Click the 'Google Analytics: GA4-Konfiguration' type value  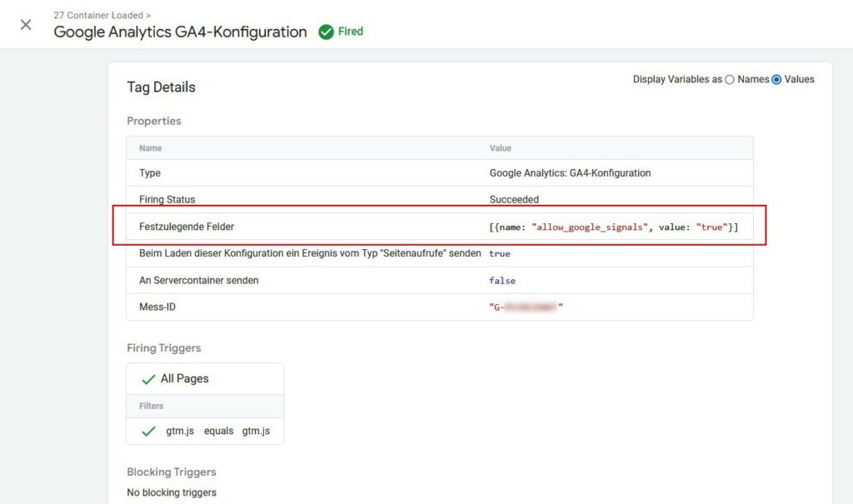point(570,173)
